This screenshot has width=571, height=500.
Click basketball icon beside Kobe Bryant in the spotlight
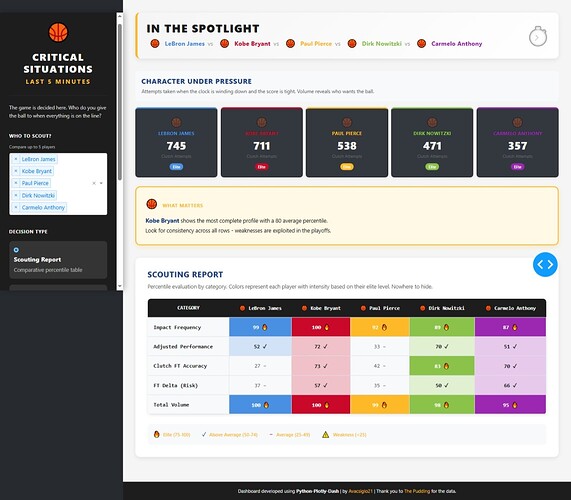(225, 44)
